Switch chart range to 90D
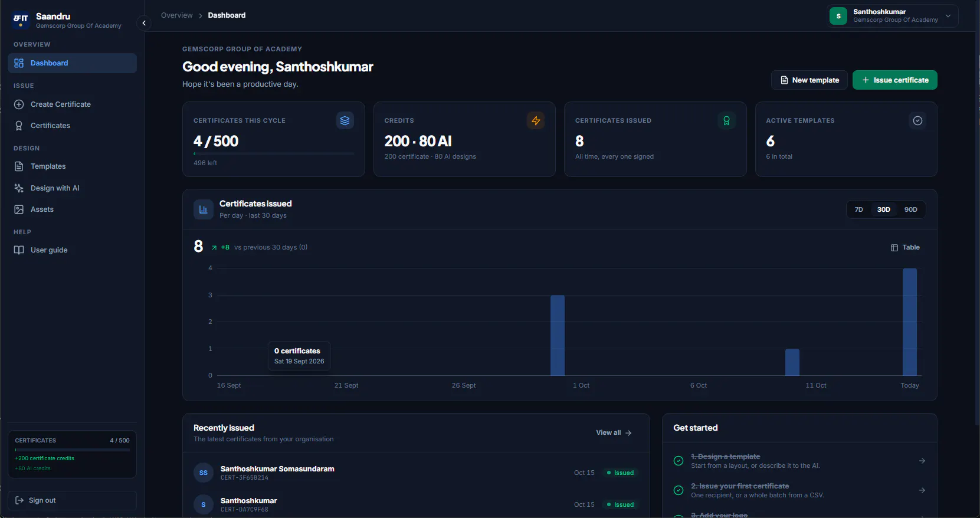The height and width of the screenshot is (518, 980). 910,209
